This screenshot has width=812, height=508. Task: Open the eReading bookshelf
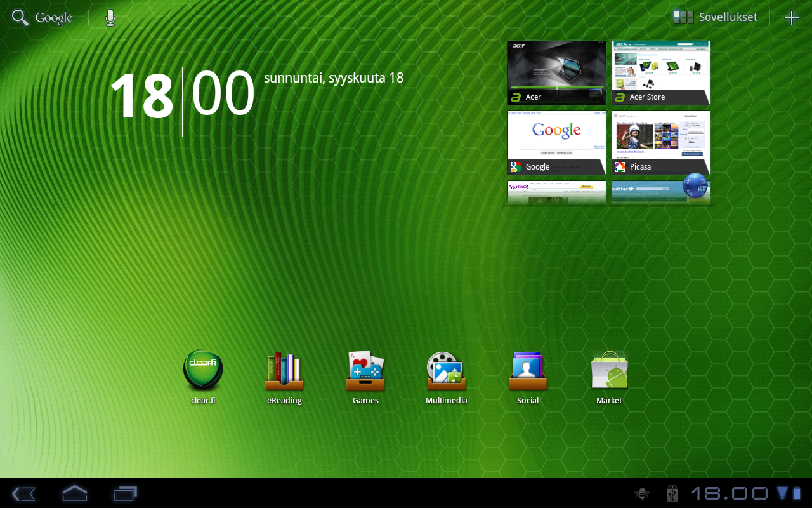(x=284, y=377)
